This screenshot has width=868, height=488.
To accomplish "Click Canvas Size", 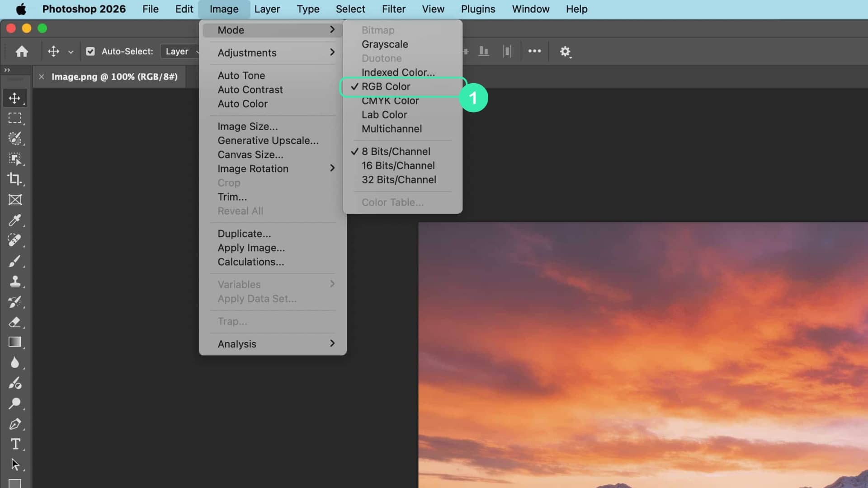I will [273, 155].
